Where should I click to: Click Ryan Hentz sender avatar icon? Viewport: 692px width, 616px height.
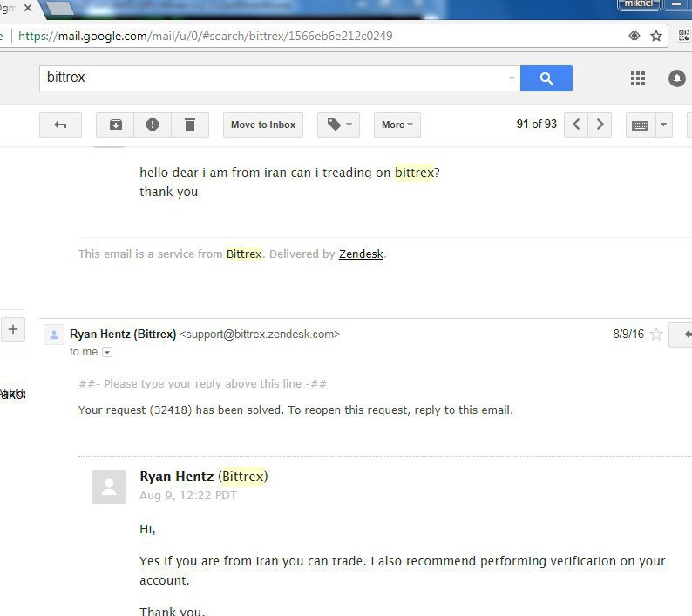tap(54, 335)
